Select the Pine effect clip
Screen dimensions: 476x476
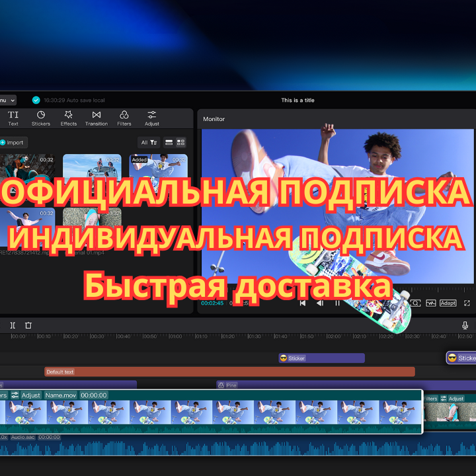pos(346,385)
